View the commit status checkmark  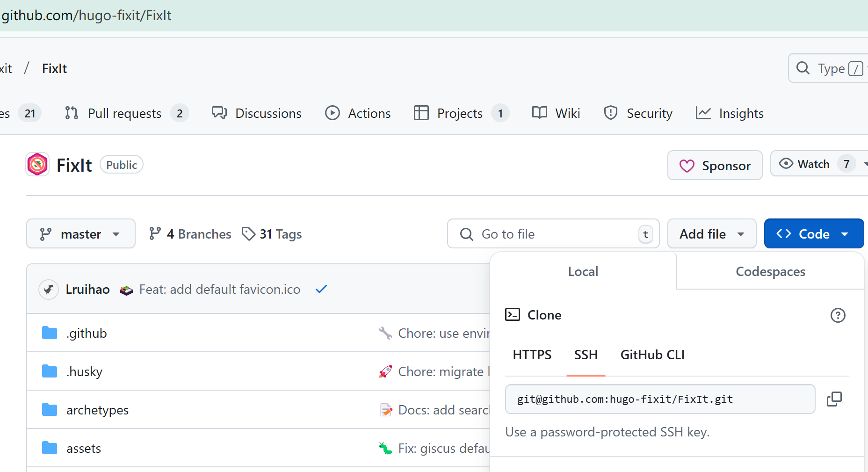tap(321, 289)
